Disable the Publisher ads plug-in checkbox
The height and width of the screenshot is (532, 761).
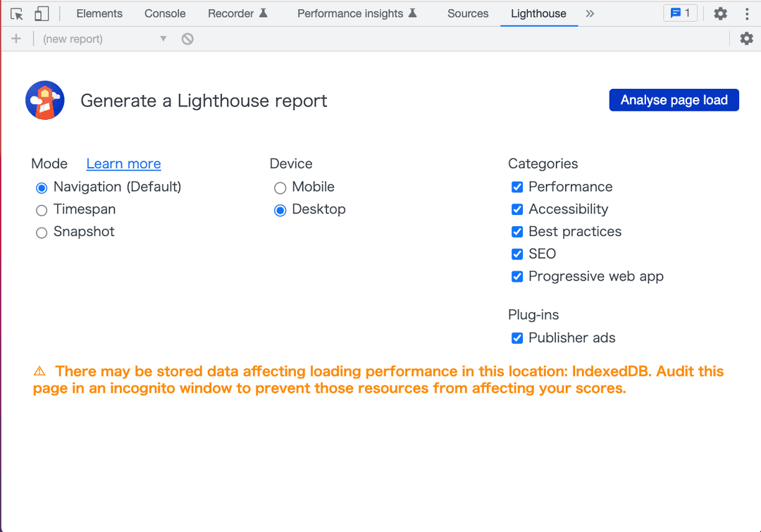pos(517,338)
